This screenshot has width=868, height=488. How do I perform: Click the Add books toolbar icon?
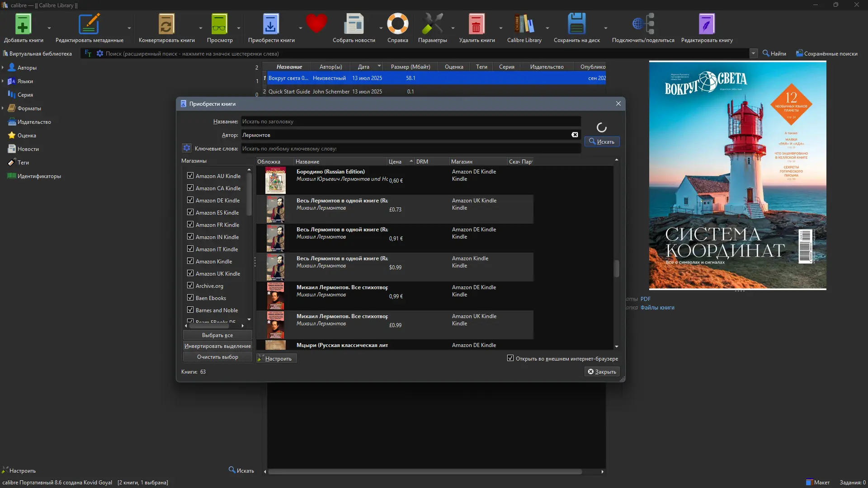23,25
